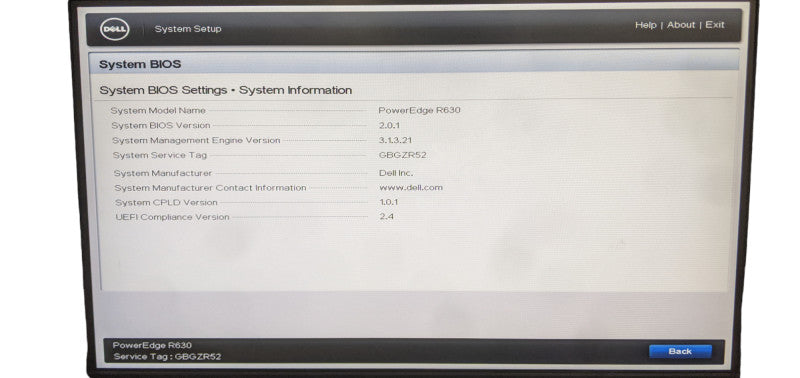
Task: Select the service tag value GBGZR52
Action: point(402,155)
